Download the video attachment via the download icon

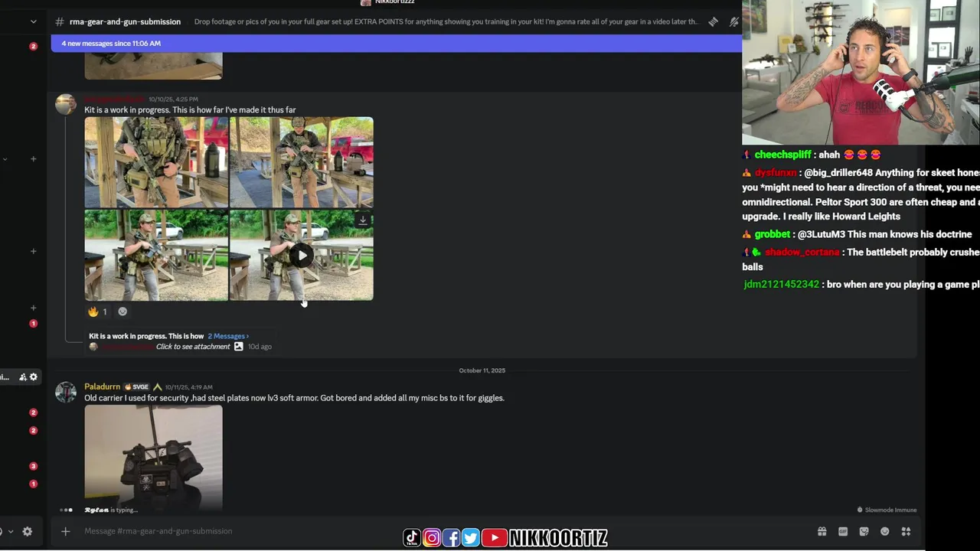(363, 220)
